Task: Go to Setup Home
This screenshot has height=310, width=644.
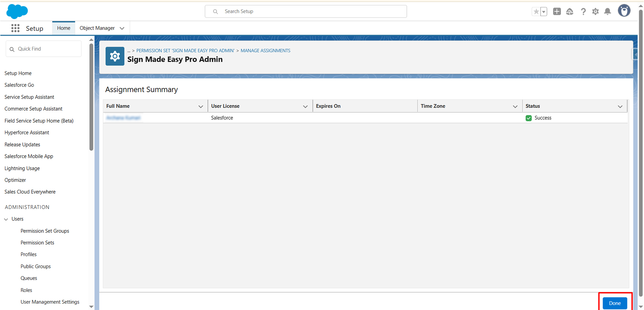Action: tap(18, 73)
